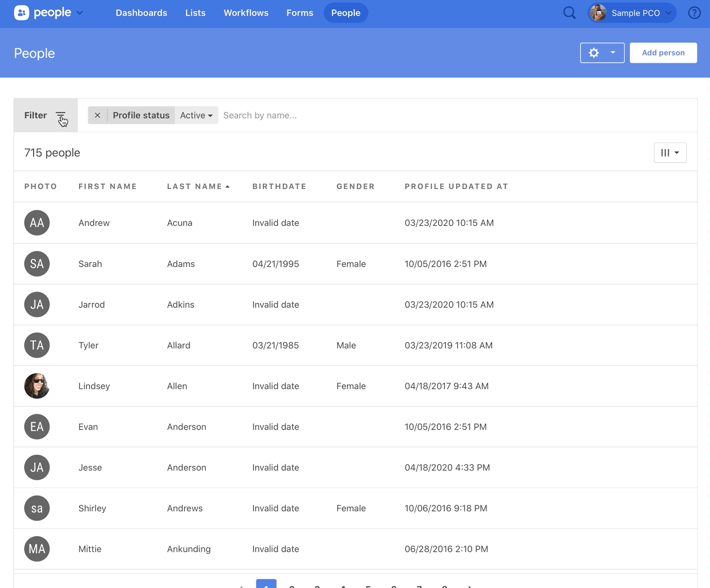Open the search magnifier icon
The image size is (710, 588).
[569, 13]
